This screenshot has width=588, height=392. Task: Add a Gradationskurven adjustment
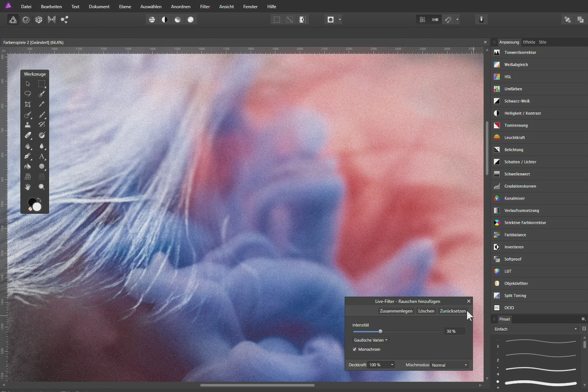pyautogui.click(x=539, y=186)
